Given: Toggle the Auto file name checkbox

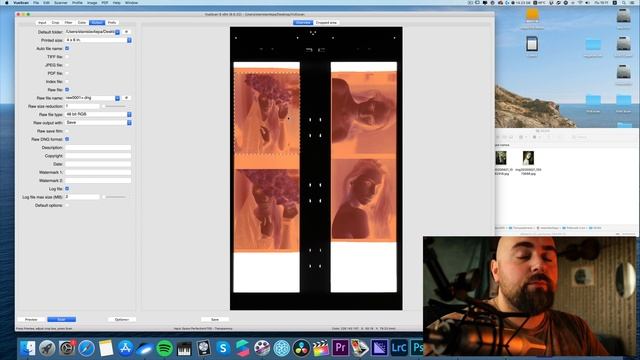Looking at the screenshot, I should pyautogui.click(x=67, y=48).
